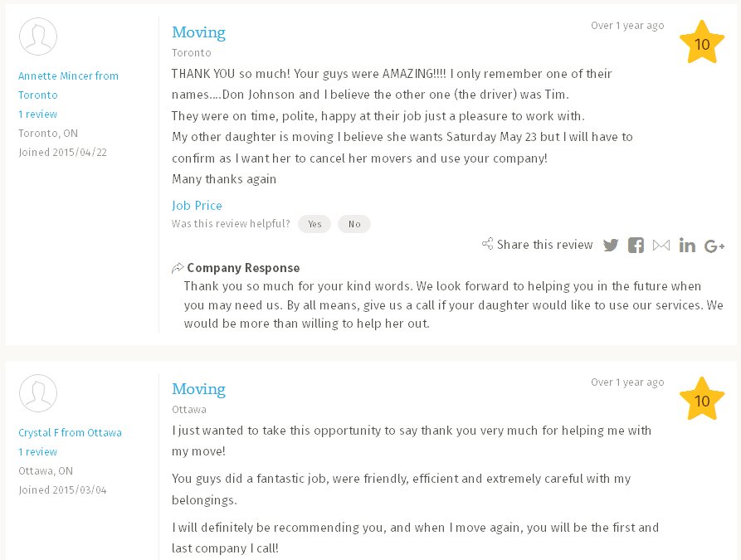The image size is (741, 560).
Task: Open the Job Price link
Action: tap(197, 205)
